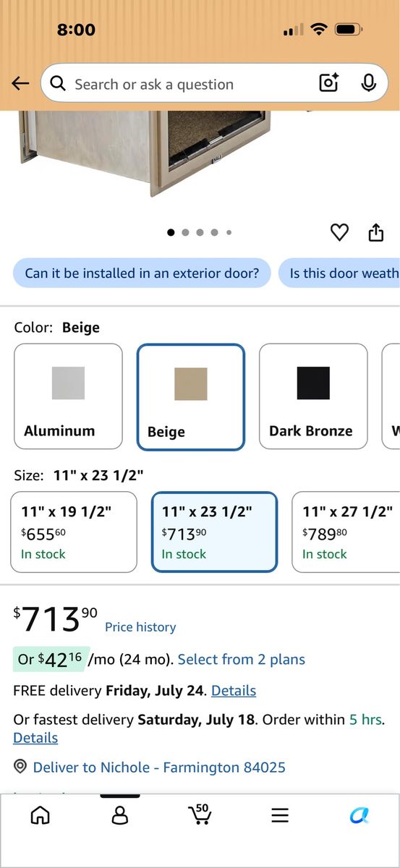Open the account profile icon
This screenshot has height=868, width=400.
coord(120,815)
